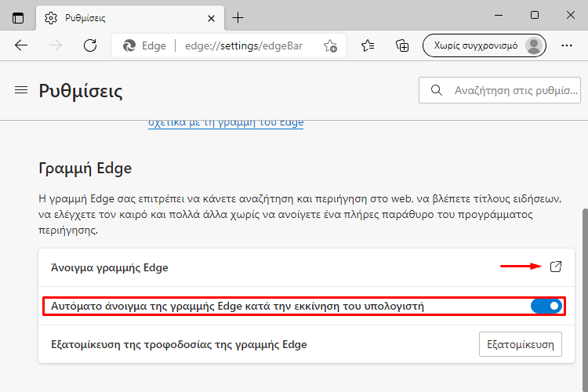Open a new tab with plus button
This screenshot has height=392, width=588.
point(238,17)
